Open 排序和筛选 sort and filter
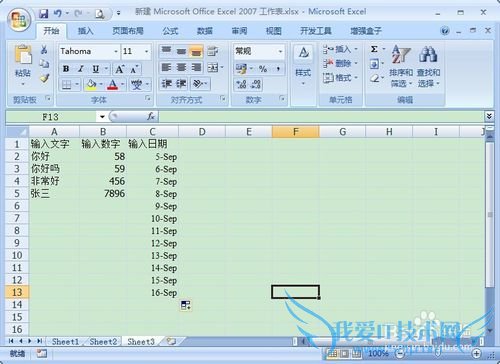500x364 pixels. 401,66
